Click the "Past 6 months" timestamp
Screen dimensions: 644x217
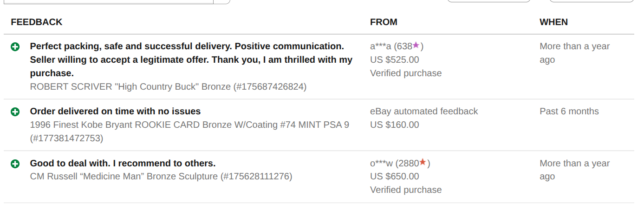[x=569, y=112]
